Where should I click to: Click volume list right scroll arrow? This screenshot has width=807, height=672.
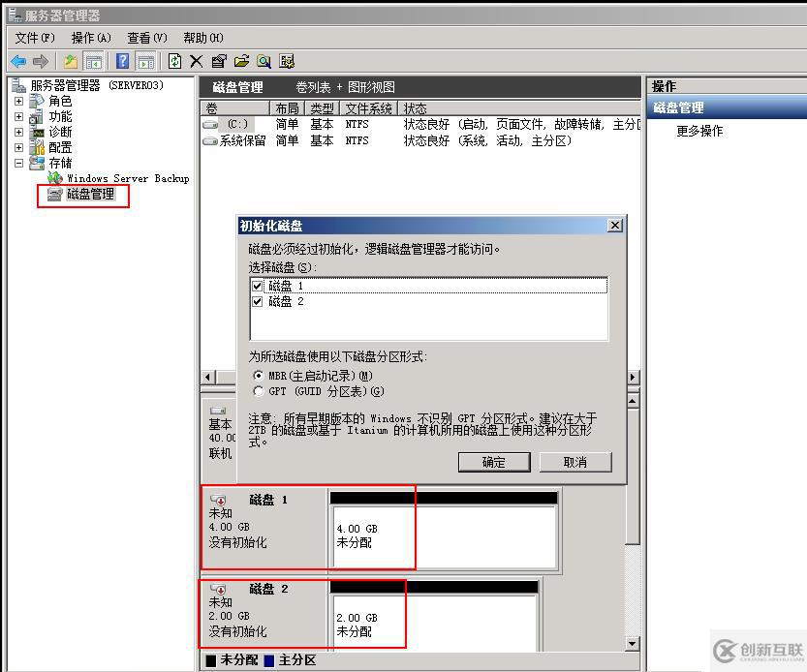click(x=633, y=378)
